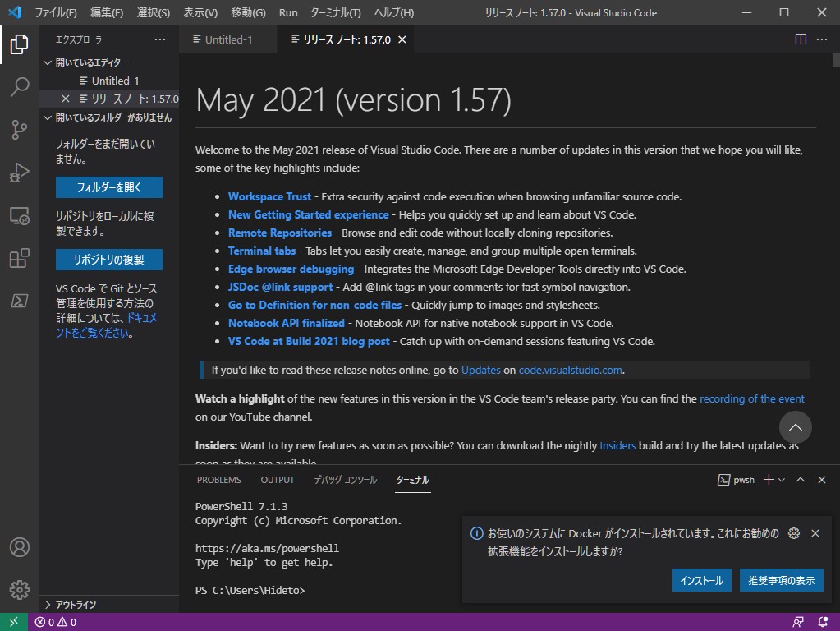
Task: Switch to the Untitled-1 tab
Action: (x=227, y=39)
